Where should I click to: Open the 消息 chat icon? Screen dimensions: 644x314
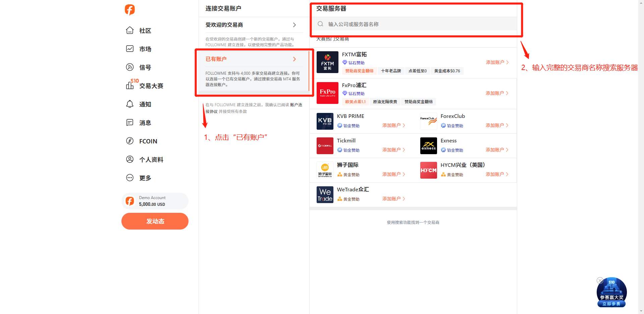click(x=130, y=123)
